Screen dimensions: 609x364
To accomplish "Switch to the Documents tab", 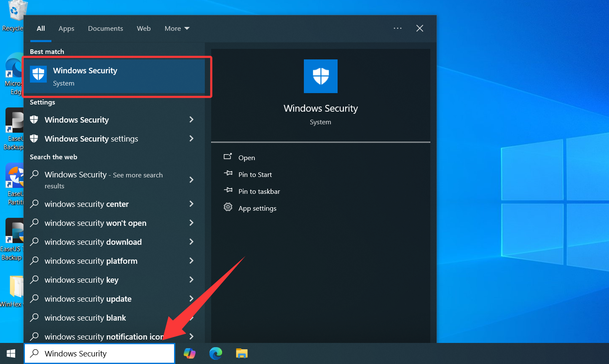I will pos(105,28).
